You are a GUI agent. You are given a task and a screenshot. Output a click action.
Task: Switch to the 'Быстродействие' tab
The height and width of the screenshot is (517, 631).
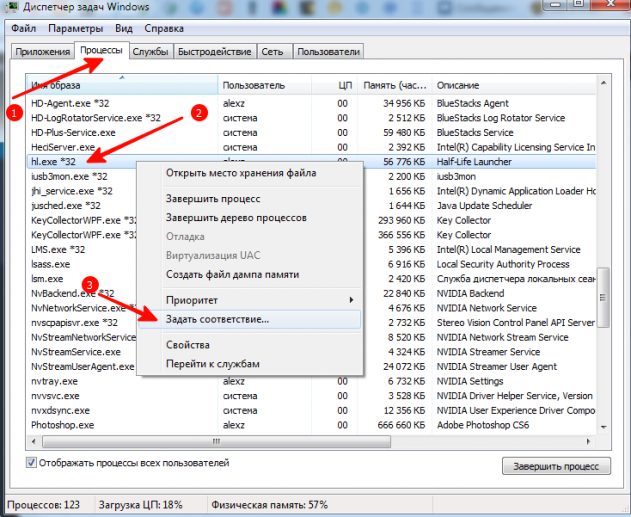(214, 51)
